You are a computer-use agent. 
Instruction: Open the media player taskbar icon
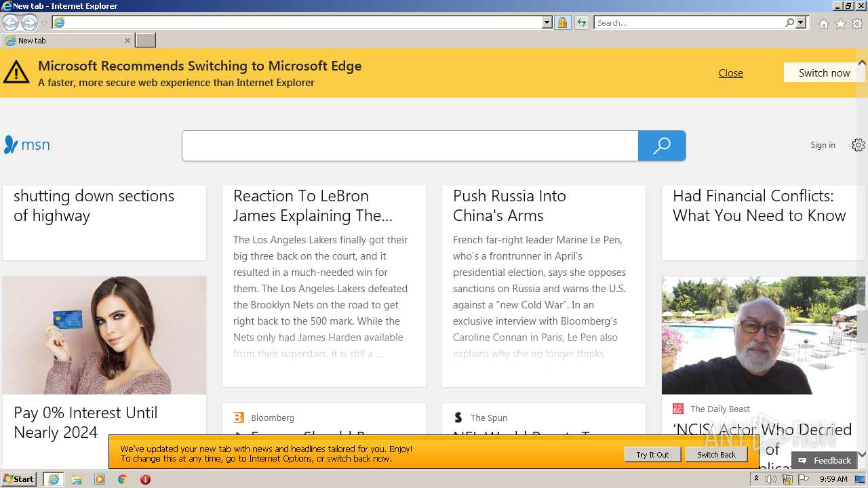click(x=100, y=479)
